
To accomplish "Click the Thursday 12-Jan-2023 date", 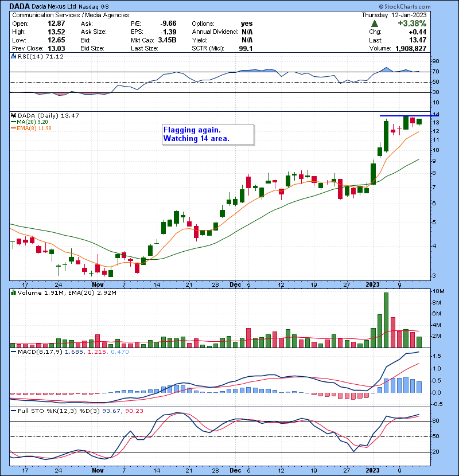I will 394,15.
